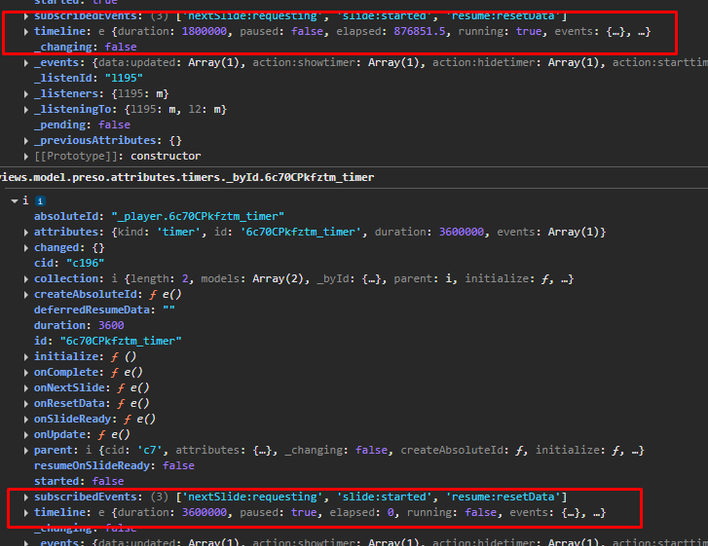Select the _listenId value "l195"
The height and width of the screenshot is (546, 708).
click(124, 78)
